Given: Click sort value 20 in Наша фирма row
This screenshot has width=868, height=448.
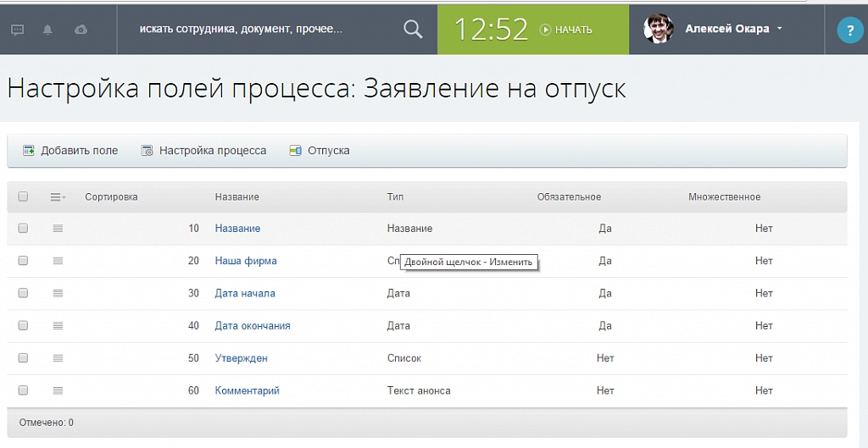Looking at the screenshot, I should coord(193,261).
